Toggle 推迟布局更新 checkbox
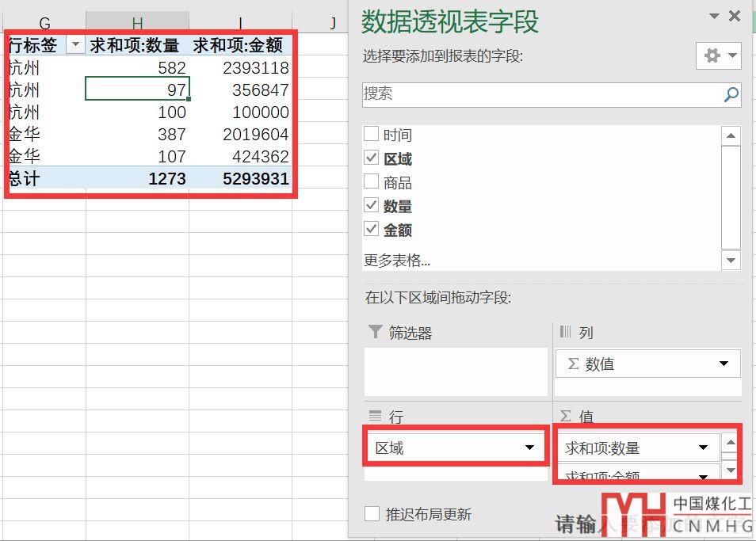The height and width of the screenshot is (541, 756). point(372,514)
